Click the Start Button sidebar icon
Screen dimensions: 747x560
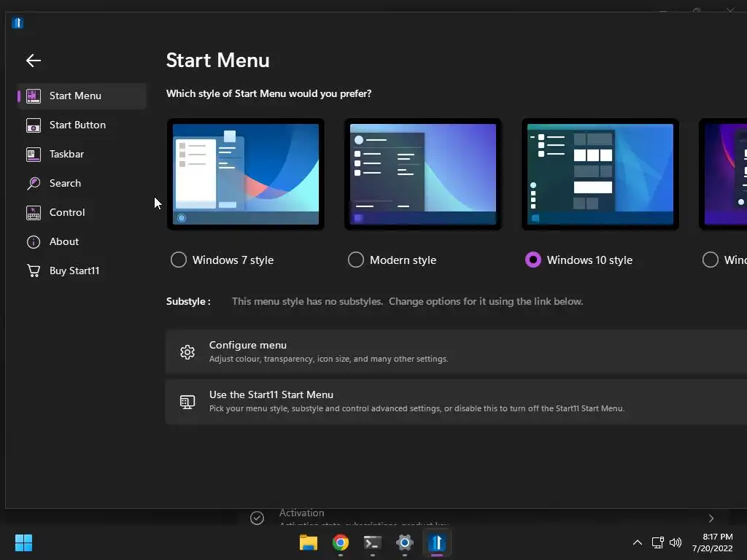coord(34,125)
